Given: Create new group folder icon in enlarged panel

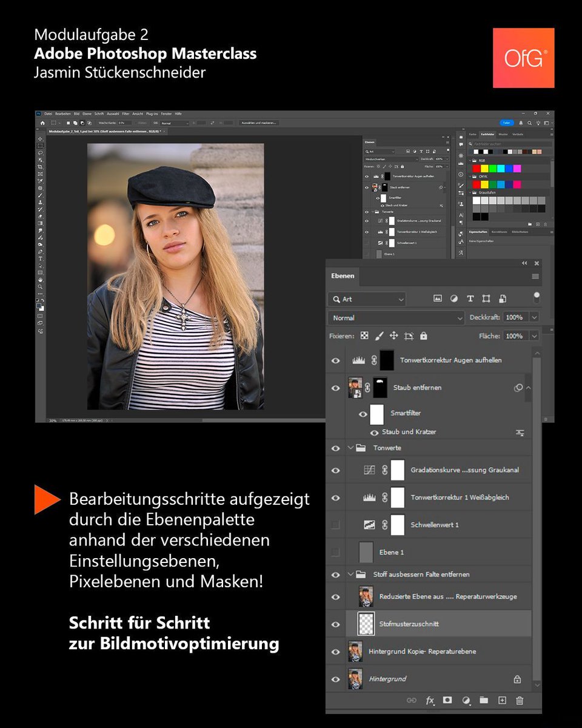Looking at the screenshot, I should (x=483, y=700).
